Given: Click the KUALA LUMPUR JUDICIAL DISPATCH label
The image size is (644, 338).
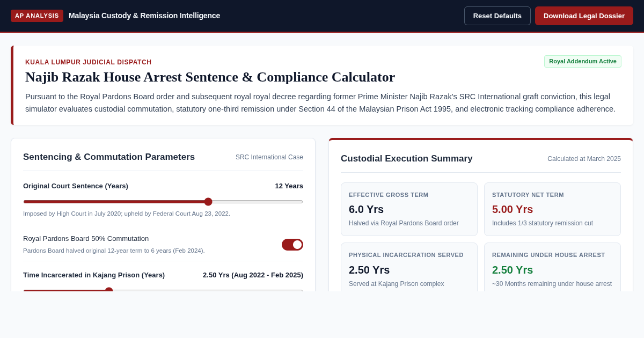Looking at the screenshot, I should [89, 62].
